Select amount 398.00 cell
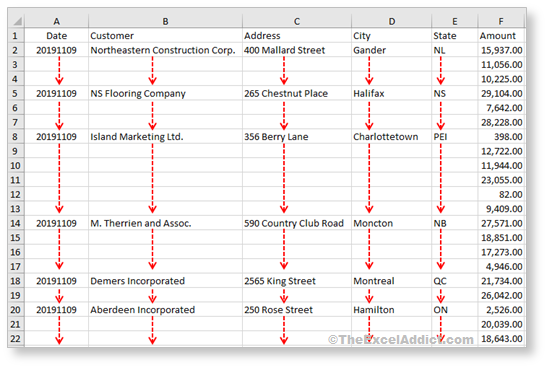The image size is (547, 368). (501, 136)
